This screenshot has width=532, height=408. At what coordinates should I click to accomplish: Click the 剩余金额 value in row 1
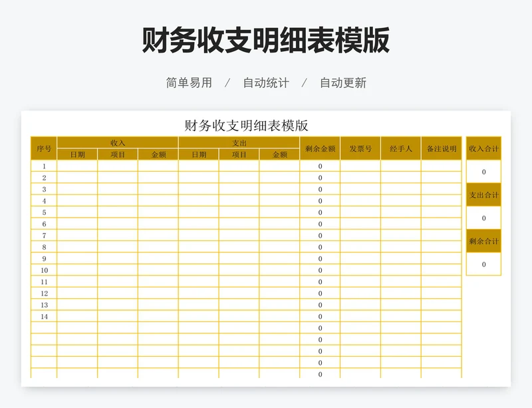[320, 166]
